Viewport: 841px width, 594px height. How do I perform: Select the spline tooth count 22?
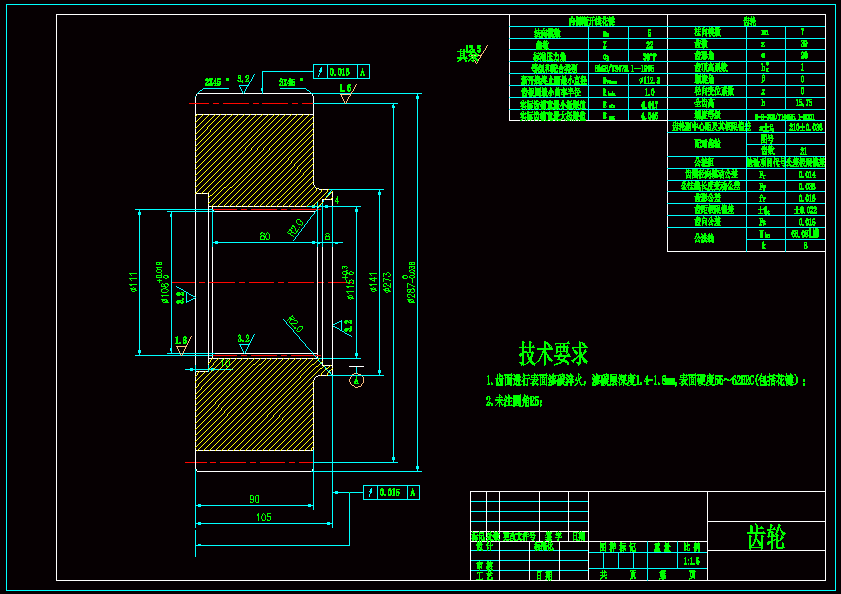coord(650,45)
